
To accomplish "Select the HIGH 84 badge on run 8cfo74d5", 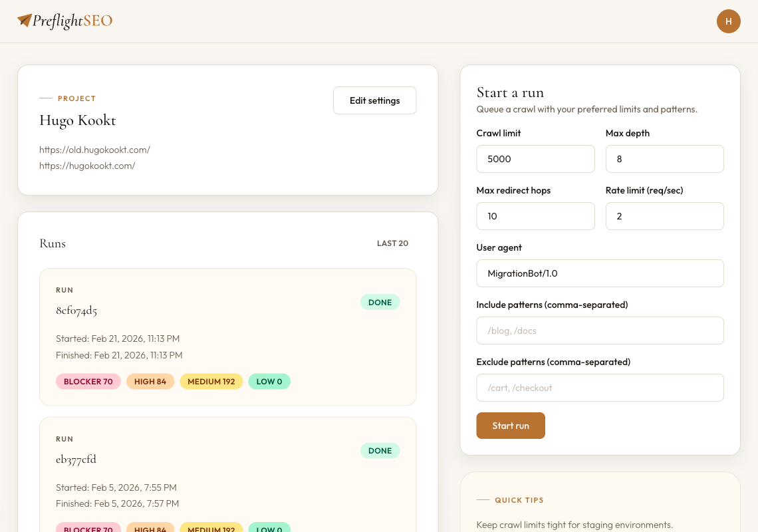I will tap(150, 381).
